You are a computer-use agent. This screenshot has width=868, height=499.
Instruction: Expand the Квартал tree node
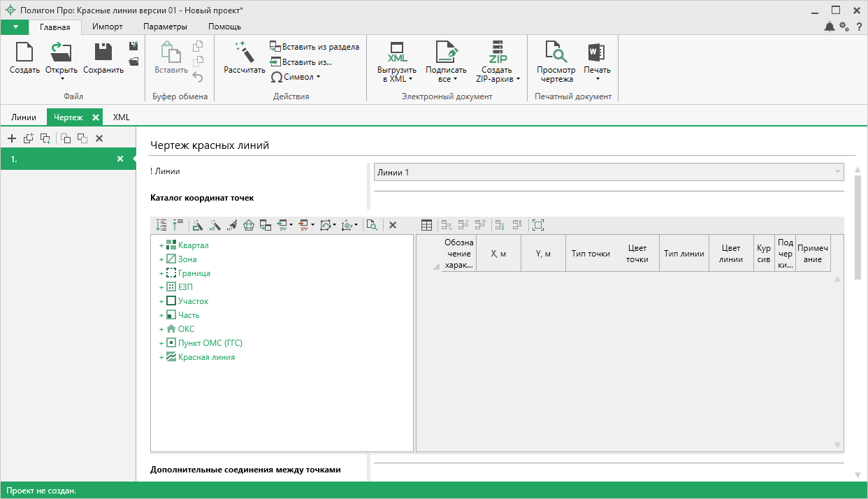point(161,246)
